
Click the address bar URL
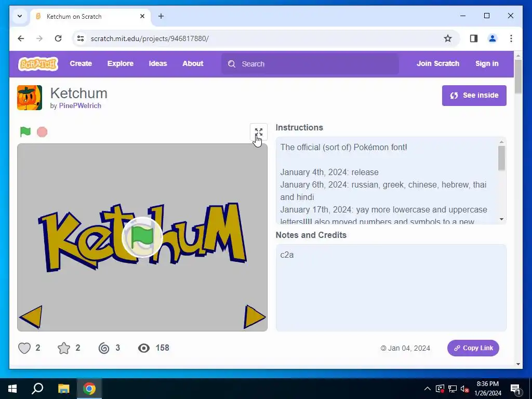coord(150,38)
